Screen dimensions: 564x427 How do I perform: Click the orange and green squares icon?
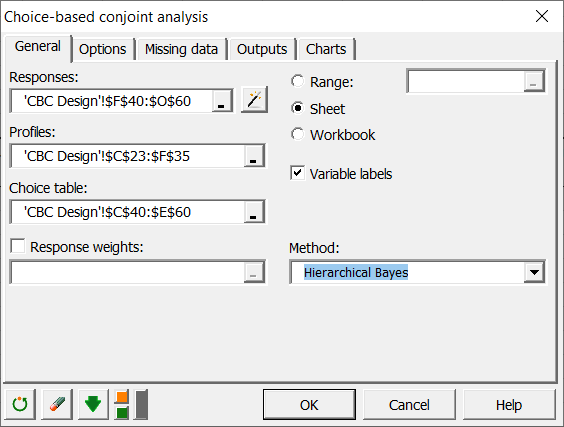pos(122,405)
